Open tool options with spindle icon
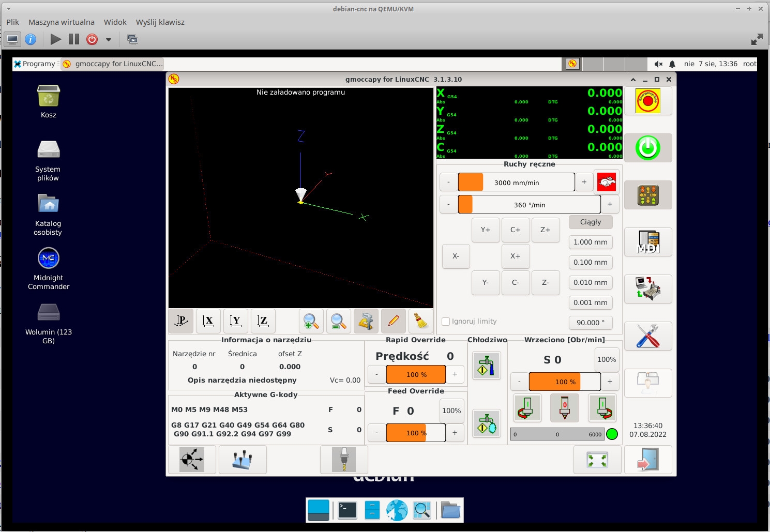 point(344,460)
